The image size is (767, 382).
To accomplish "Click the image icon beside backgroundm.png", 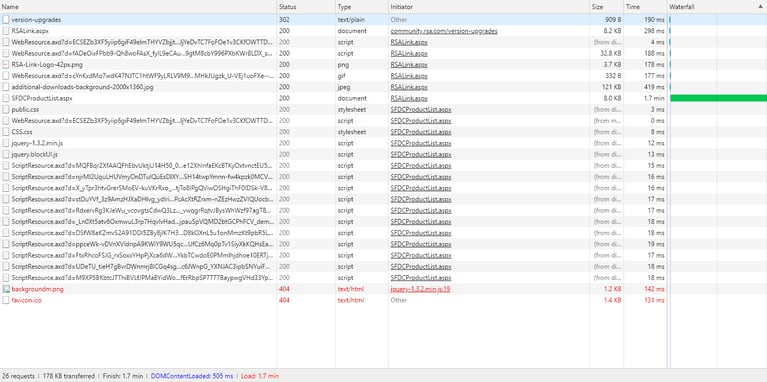I will click(x=6, y=289).
